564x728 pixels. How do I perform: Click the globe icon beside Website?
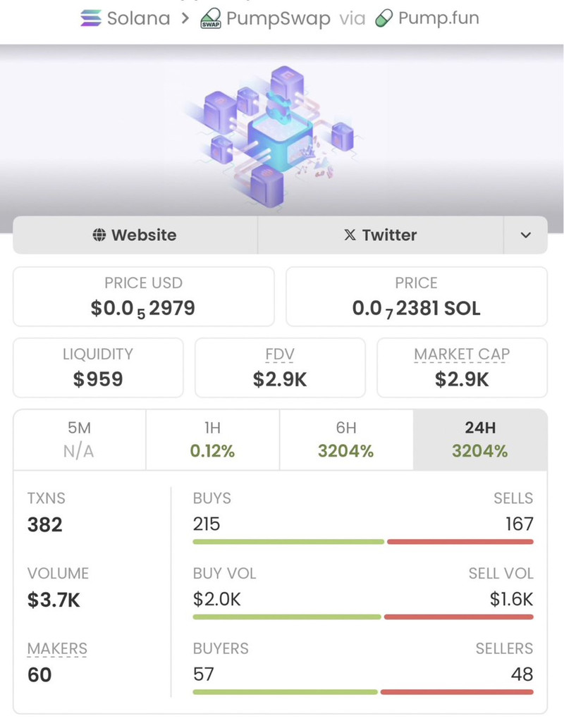coord(99,235)
